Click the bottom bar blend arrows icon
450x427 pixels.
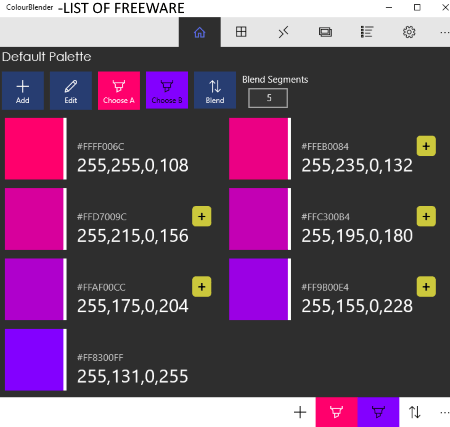[415, 412]
